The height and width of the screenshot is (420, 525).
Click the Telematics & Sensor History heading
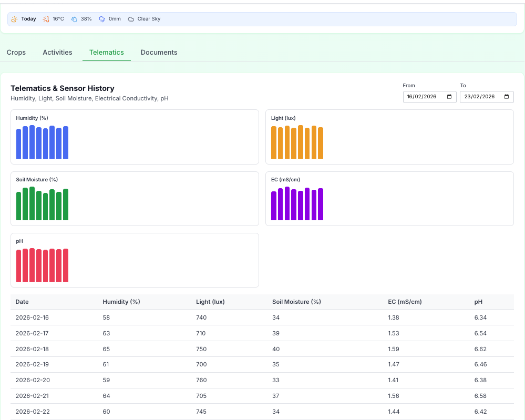(x=63, y=88)
